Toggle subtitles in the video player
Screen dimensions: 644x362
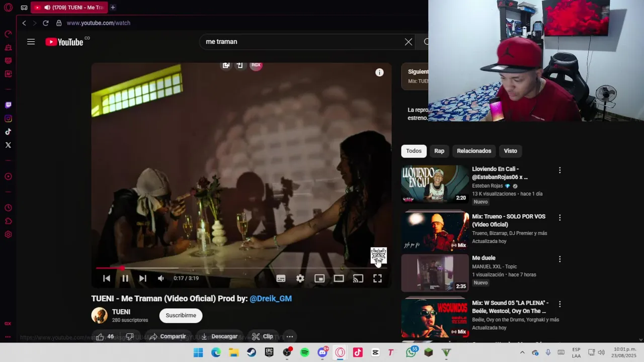pos(281,278)
